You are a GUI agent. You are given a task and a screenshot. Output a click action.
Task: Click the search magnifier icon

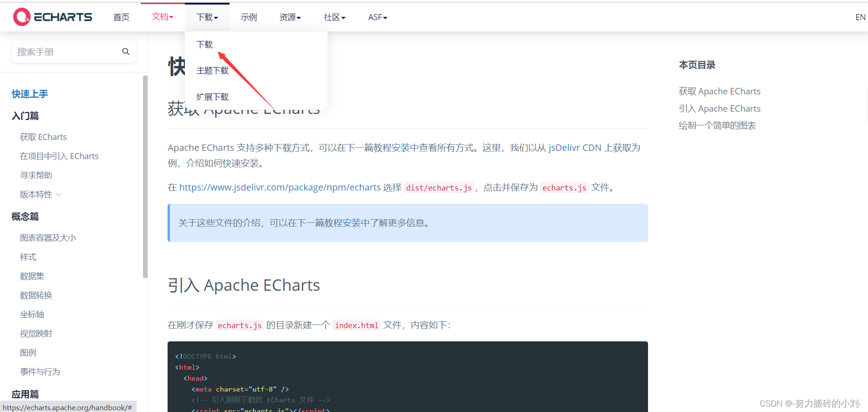126,51
